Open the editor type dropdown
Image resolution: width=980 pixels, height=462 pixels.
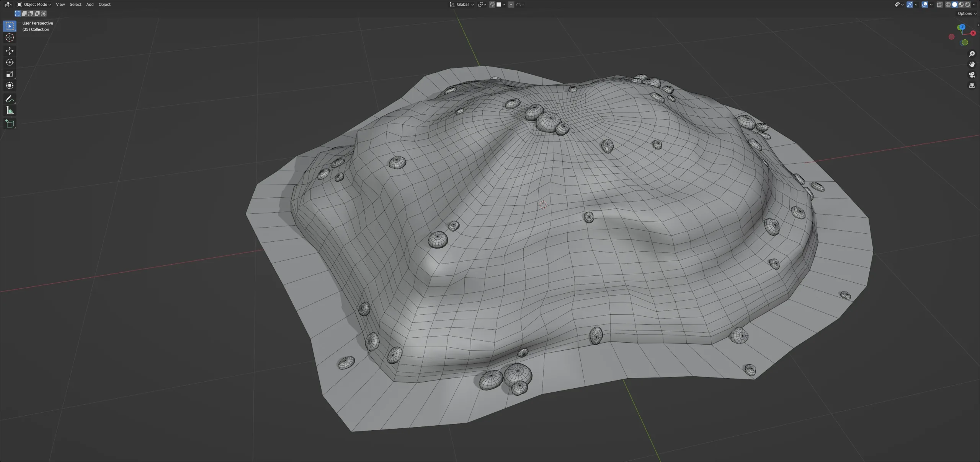(x=8, y=4)
